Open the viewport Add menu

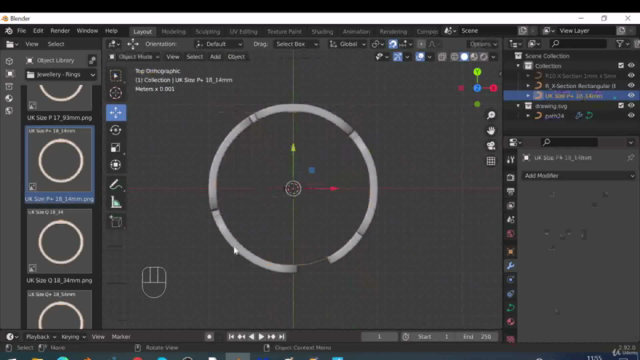coord(215,57)
